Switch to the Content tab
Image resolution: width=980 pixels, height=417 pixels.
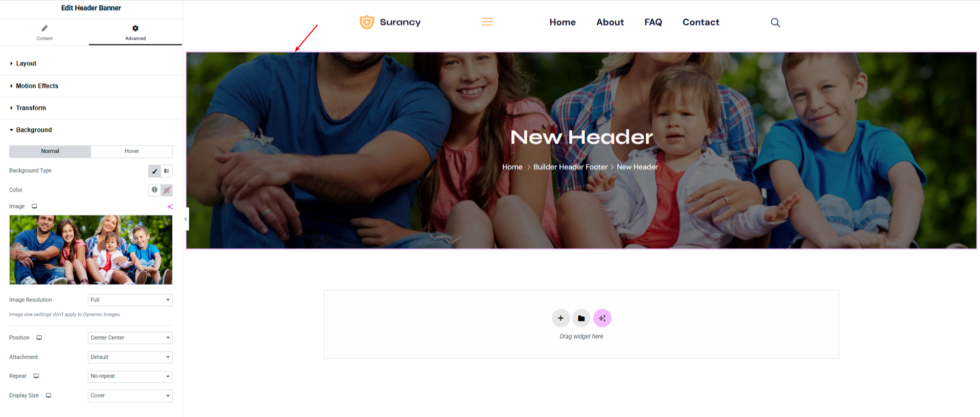tap(44, 32)
